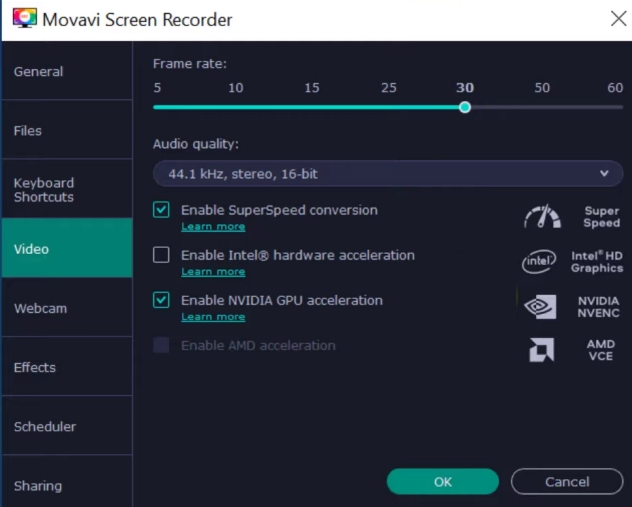
Task: Click the bold 30 frame rate label
Action: 465,87
